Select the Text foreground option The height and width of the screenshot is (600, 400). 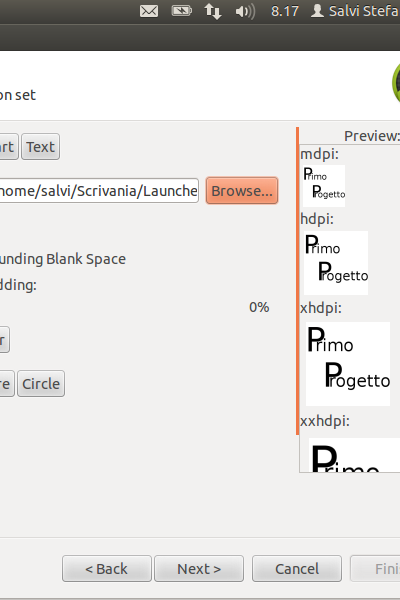(x=41, y=147)
